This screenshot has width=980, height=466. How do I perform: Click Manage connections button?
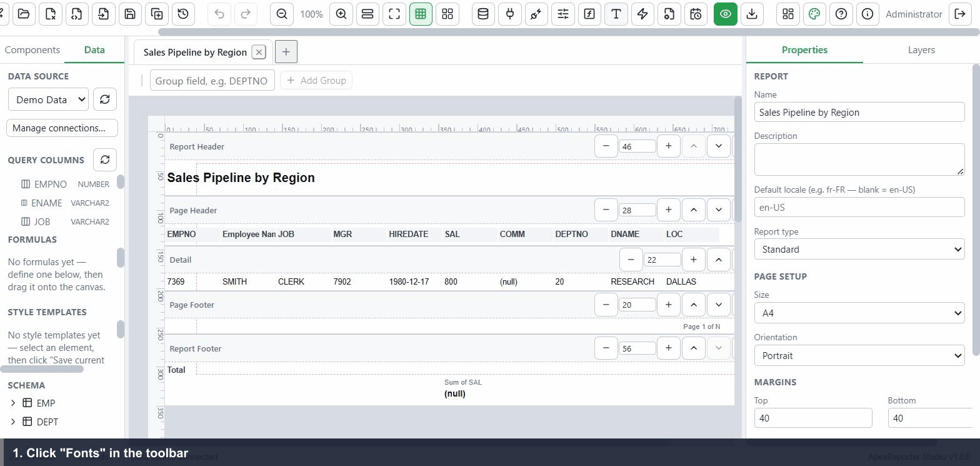pos(62,128)
